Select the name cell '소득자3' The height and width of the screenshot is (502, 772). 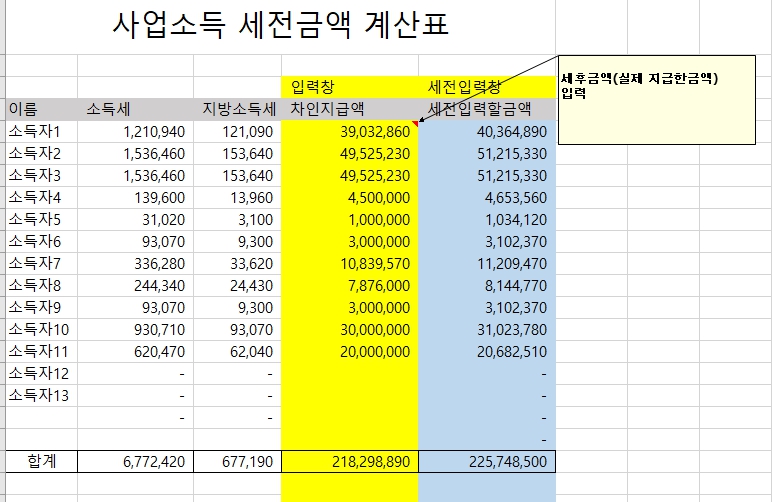(41, 176)
